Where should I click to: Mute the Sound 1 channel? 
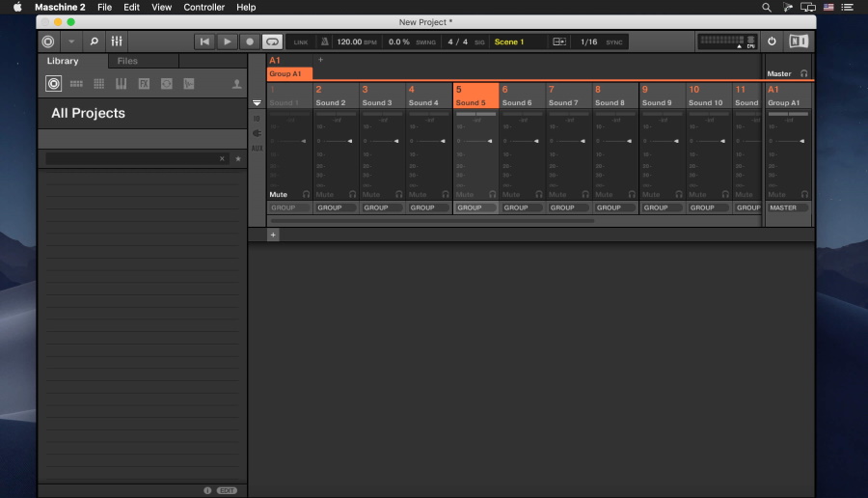[279, 194]
